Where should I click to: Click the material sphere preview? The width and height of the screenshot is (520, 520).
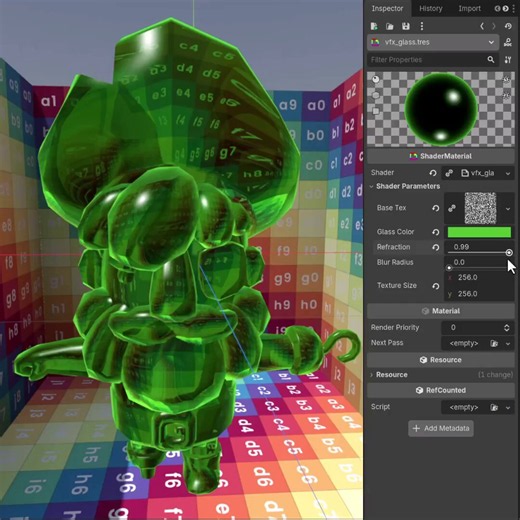coord(441,109)
